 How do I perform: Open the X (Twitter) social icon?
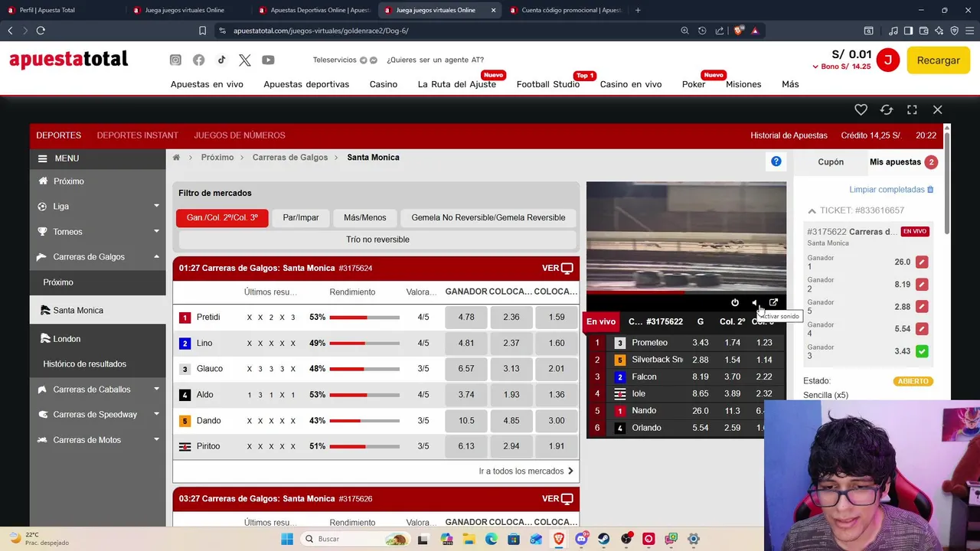point(244,60)
